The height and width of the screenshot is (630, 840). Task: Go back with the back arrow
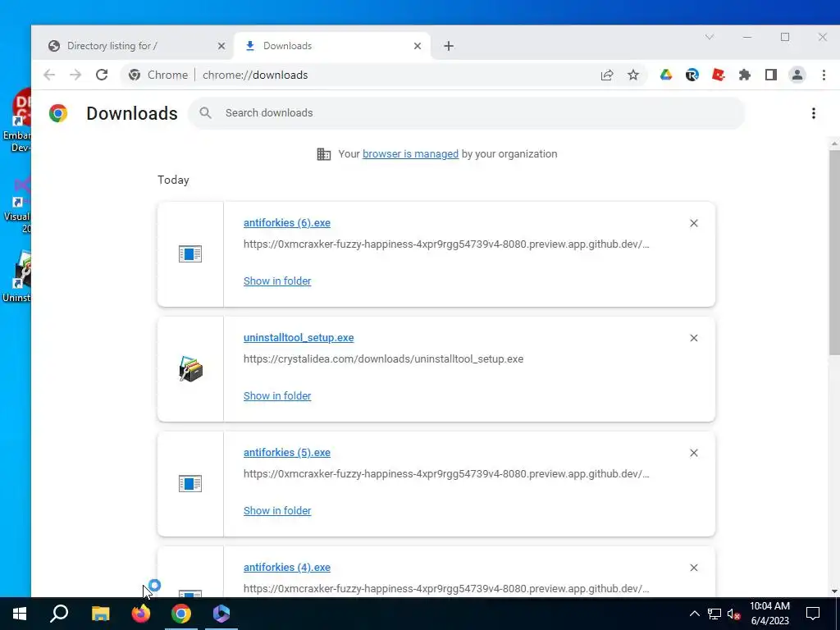49,75
